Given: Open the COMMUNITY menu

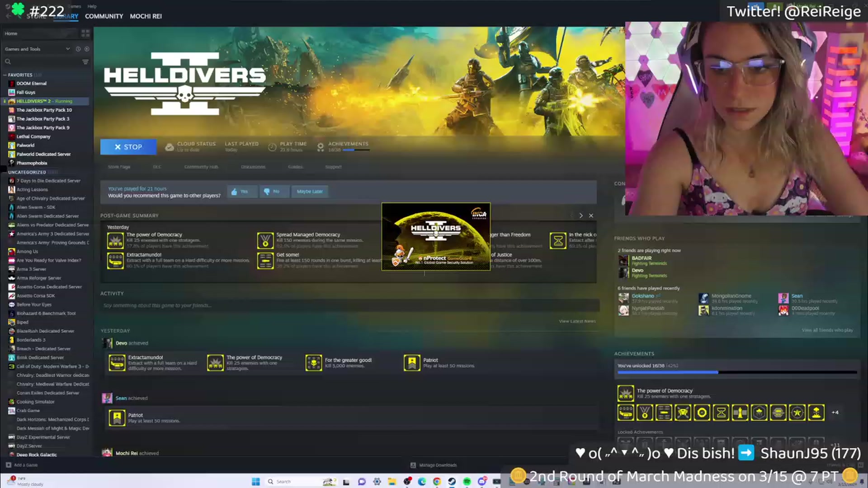Looking at the screenshot, I should pos(104,16).
